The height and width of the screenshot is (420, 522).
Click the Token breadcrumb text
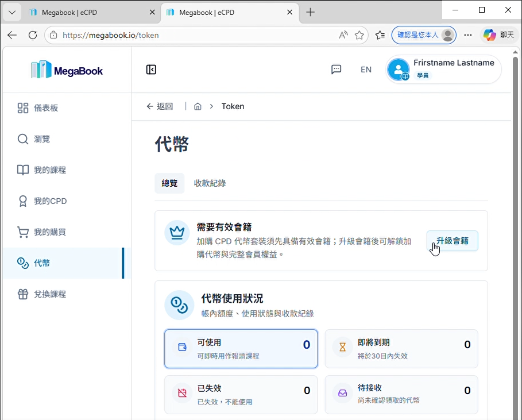(x=233, y=106)
